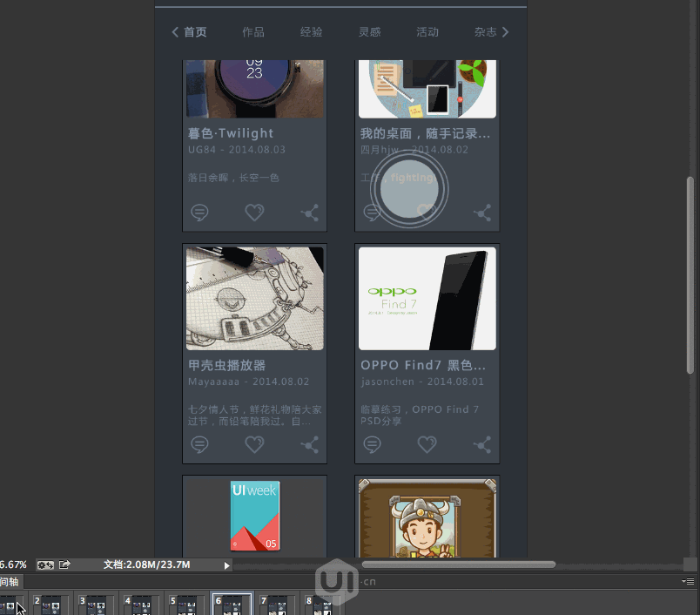Toggle the heart like on 甲壳虫播放器
The image size is (700, 615).
(254, 444)
